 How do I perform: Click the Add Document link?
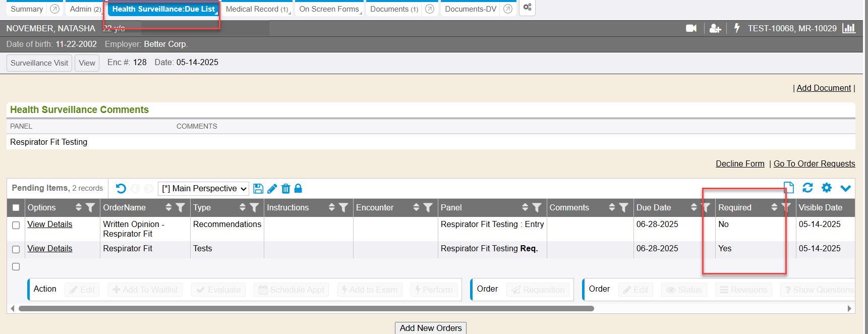click(823, 88)
